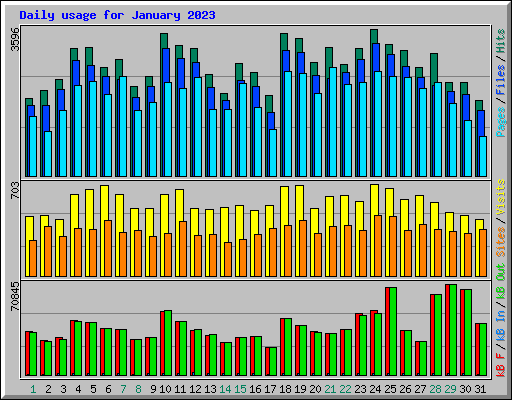The image size is (512, 400).
Task: Click day label 30 on the x-axis
Action: click(x=465, y=389)
